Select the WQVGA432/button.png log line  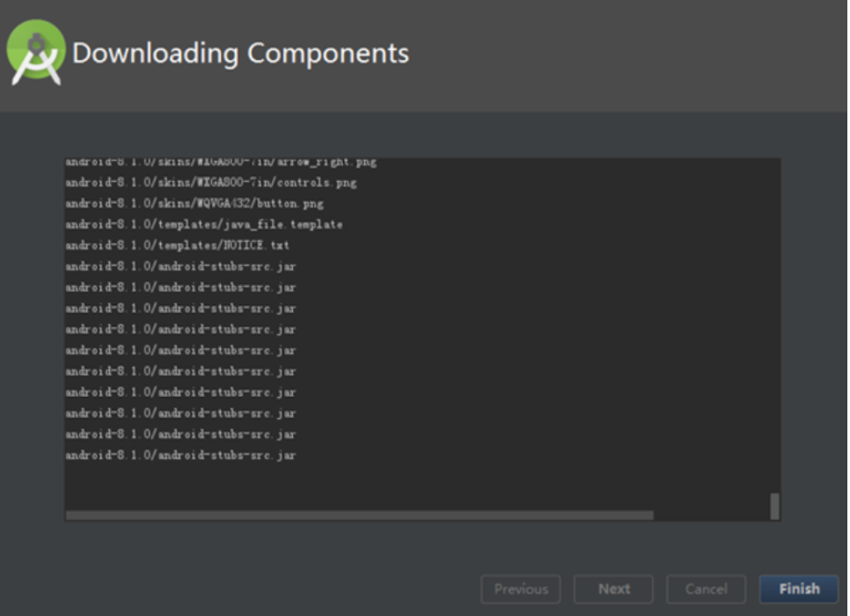pyautogui.click(x=194, y=204)
